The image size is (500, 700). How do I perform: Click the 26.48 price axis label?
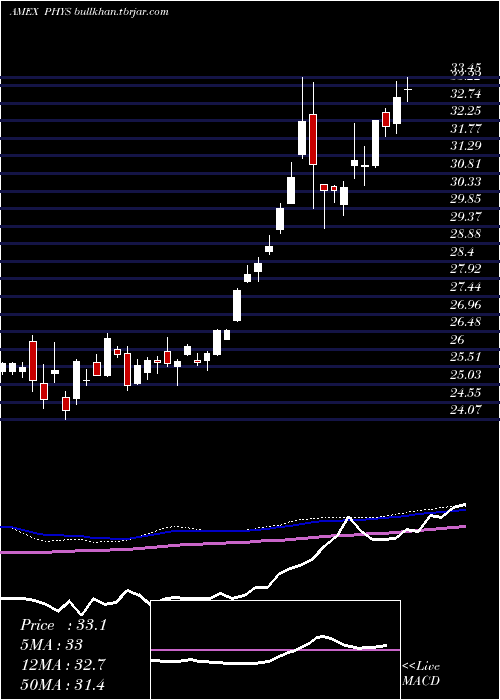(466, 322)
